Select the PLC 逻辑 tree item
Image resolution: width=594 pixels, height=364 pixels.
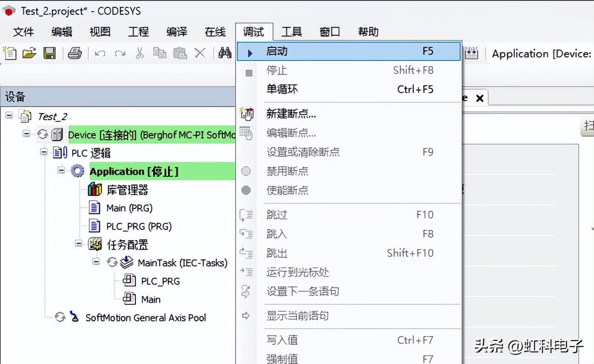(x=91, y=153)
